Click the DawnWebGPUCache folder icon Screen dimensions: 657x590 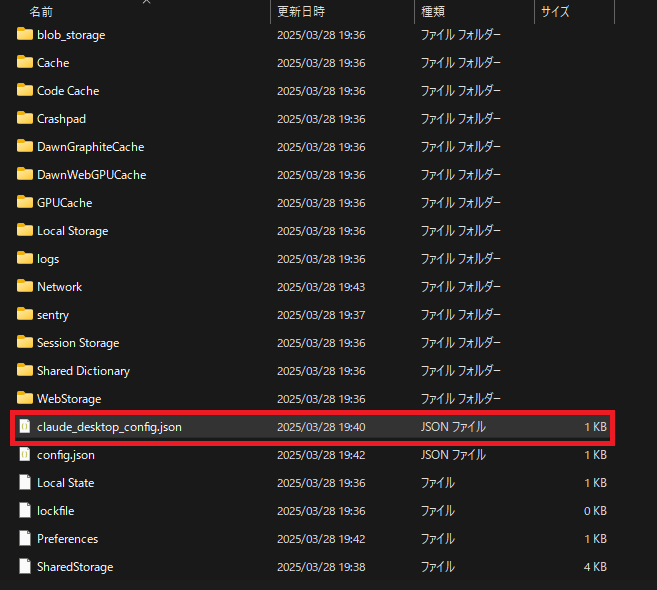coord(25,174)
